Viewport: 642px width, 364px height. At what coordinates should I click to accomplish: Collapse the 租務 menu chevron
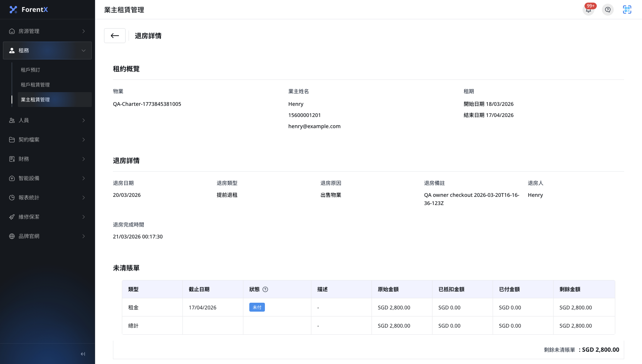[x=84, y=51]
